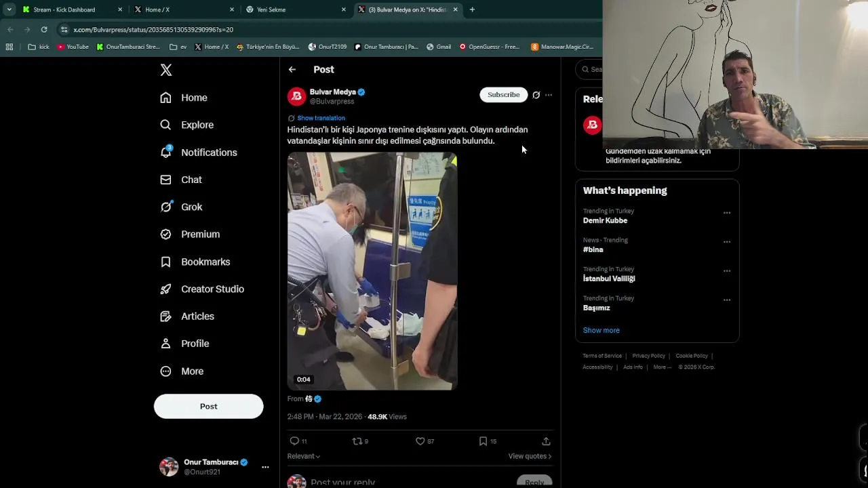Open options for Demir Kubbe trend
The width and height of the screenshot is (868, 488).
pyautogui.click(x=727, y=213)
